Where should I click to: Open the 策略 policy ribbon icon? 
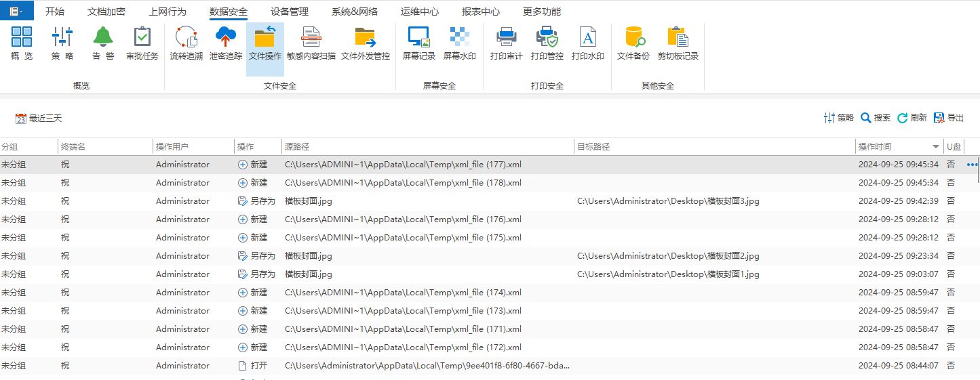point(62,43)
